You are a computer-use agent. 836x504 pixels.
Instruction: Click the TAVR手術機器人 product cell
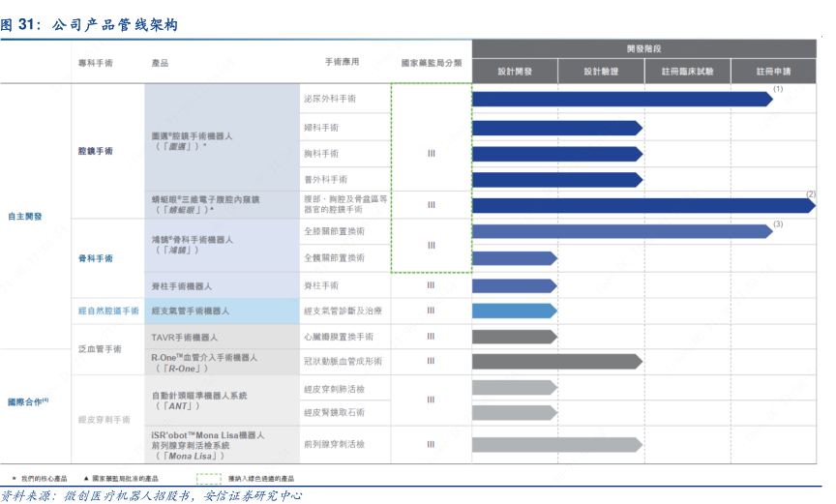tap(185, 337)
